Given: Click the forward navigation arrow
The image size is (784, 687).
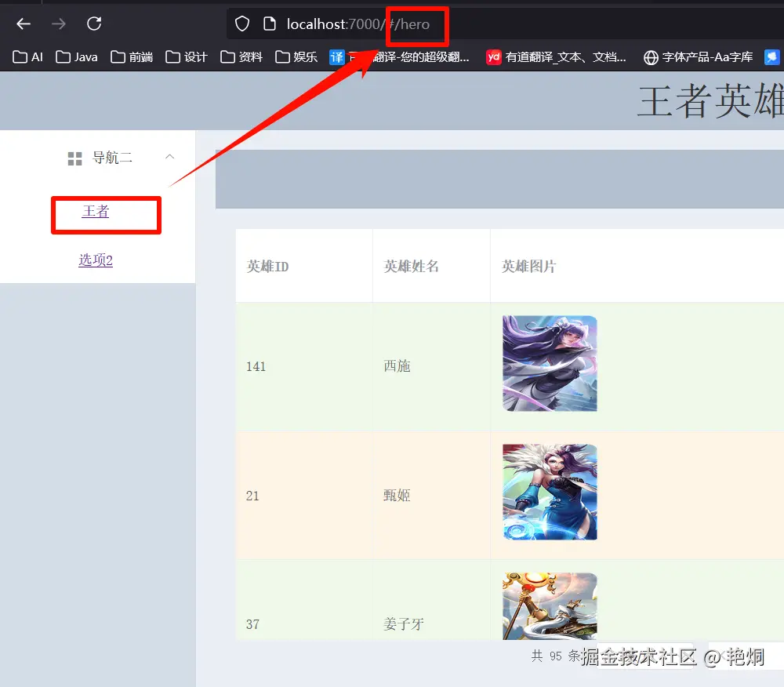Looking at the screenshot, I should [58, 24].
